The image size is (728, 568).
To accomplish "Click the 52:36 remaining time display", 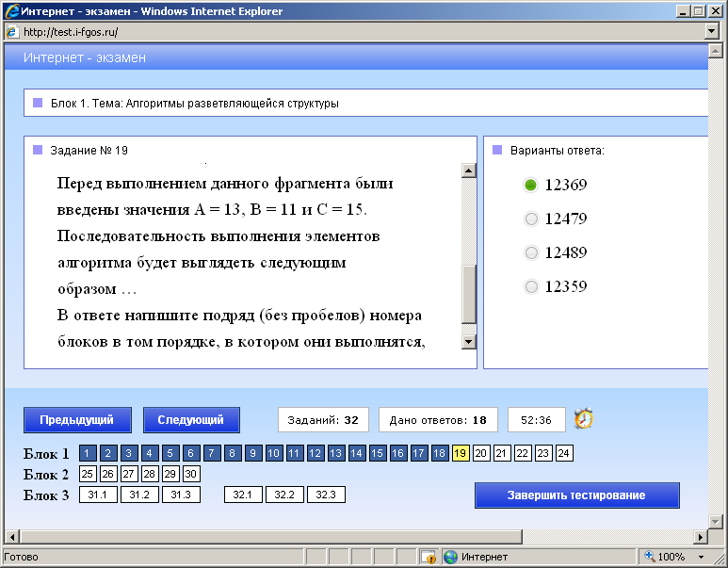I will click(536, 420).
